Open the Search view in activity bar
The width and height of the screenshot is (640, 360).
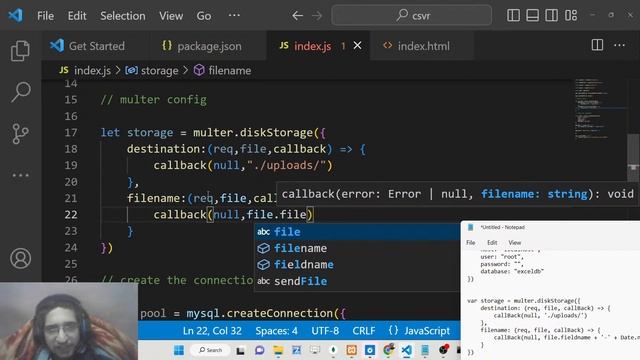[21, 92]
